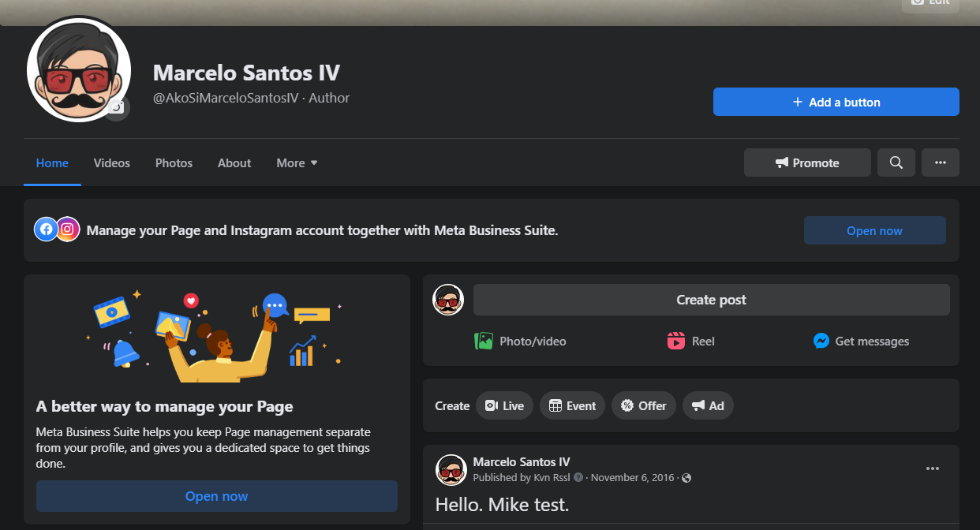Screen dimensions: 980x530
Task: Open the page search magnifier icon
Action: (896, 162)
